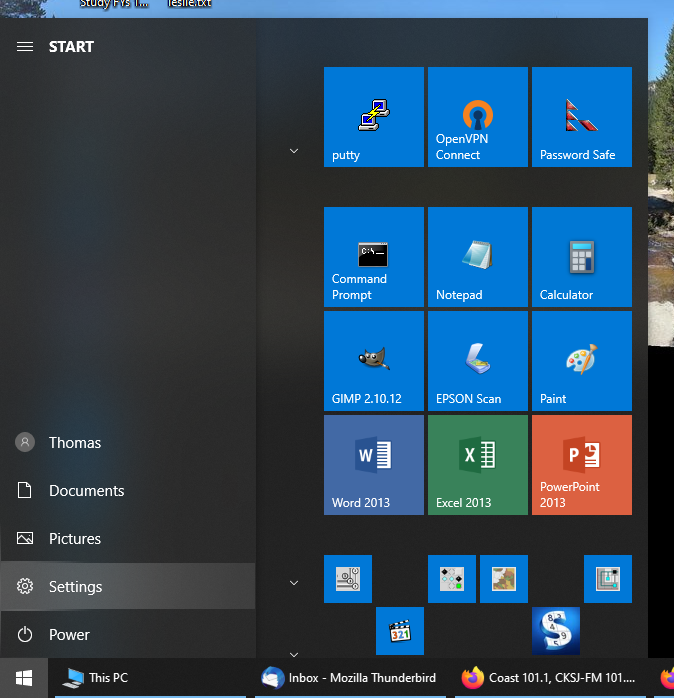Viewport: 674px width, 698px height.
Task: Switch to Firefox Coast 101.1 taskbar window
Action: tap(550, 678)
